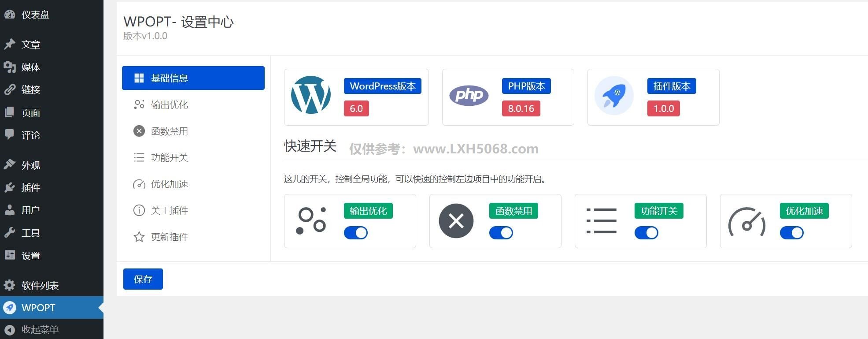Switch to the 输出优化 settings tab
The image size is (868, 339).
click(x=193, y=104)
